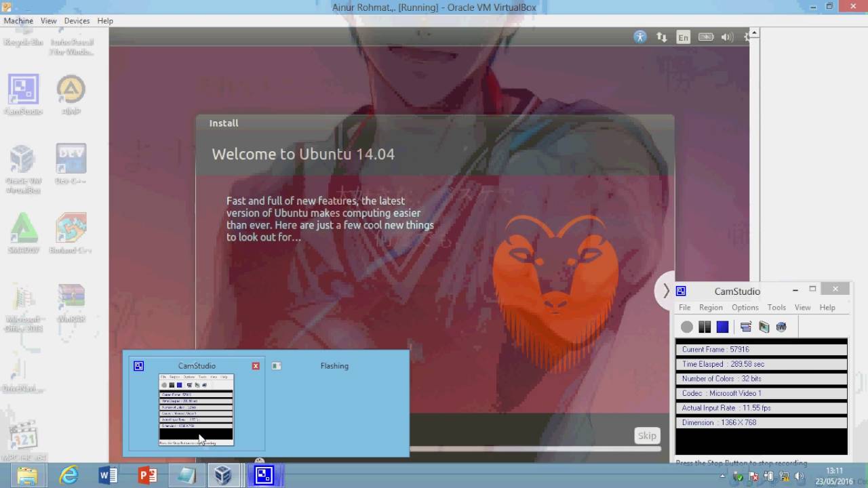Open CamStudio Options menu

(745, 307)
